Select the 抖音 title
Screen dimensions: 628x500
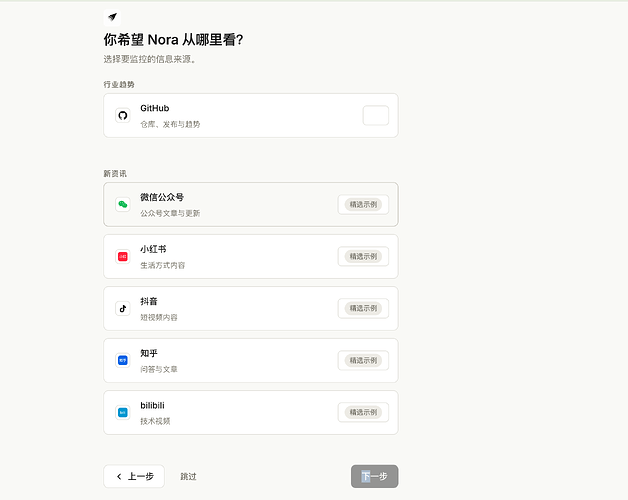point(149,301)
